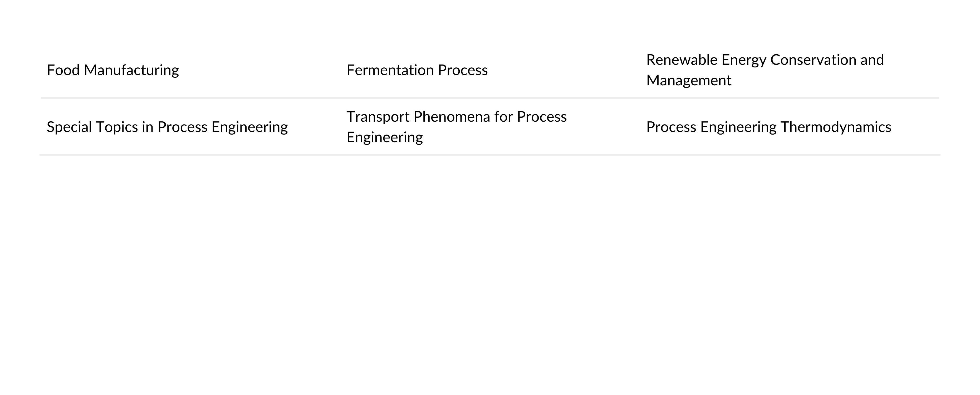This screenshot has height=395, width=980.
Task: Click the word "Food" in the first row
Action: [x=63, y=70]
